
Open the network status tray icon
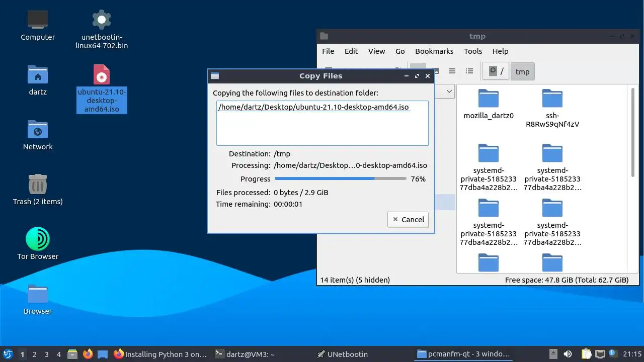(x=600, y=354)
